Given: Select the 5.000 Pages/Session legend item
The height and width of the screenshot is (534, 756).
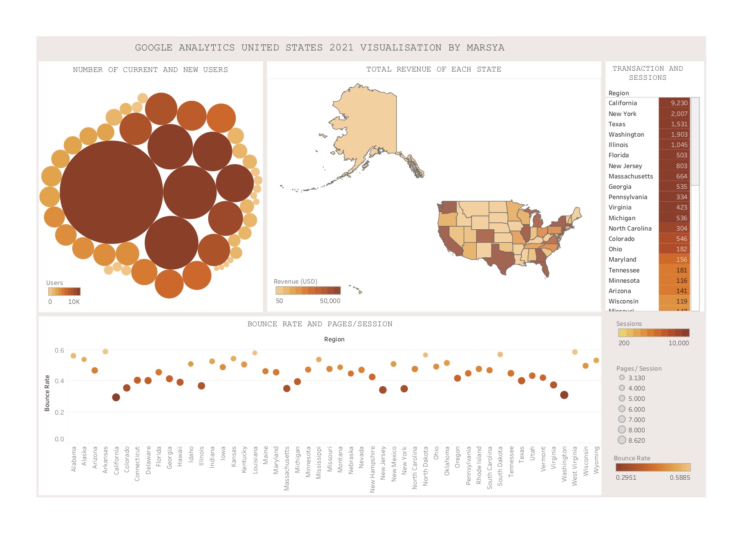Looking at the screenshot, I should 622,399.
